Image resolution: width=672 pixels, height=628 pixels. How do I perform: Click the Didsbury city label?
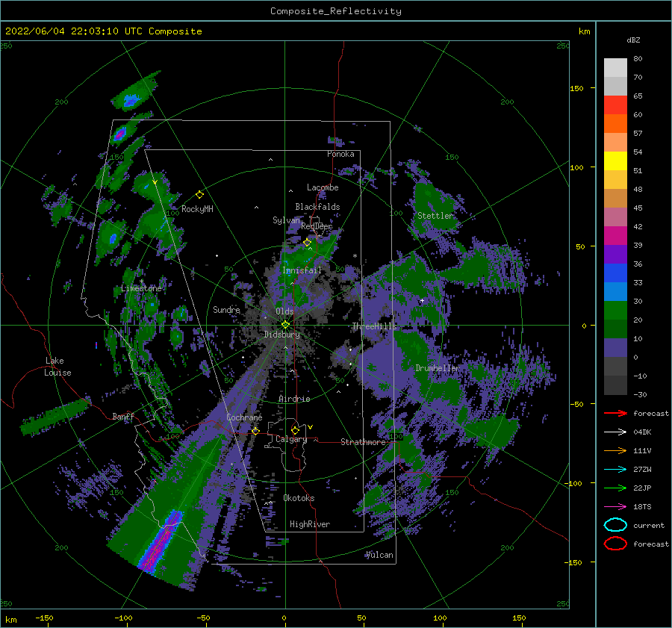point(282,335)
